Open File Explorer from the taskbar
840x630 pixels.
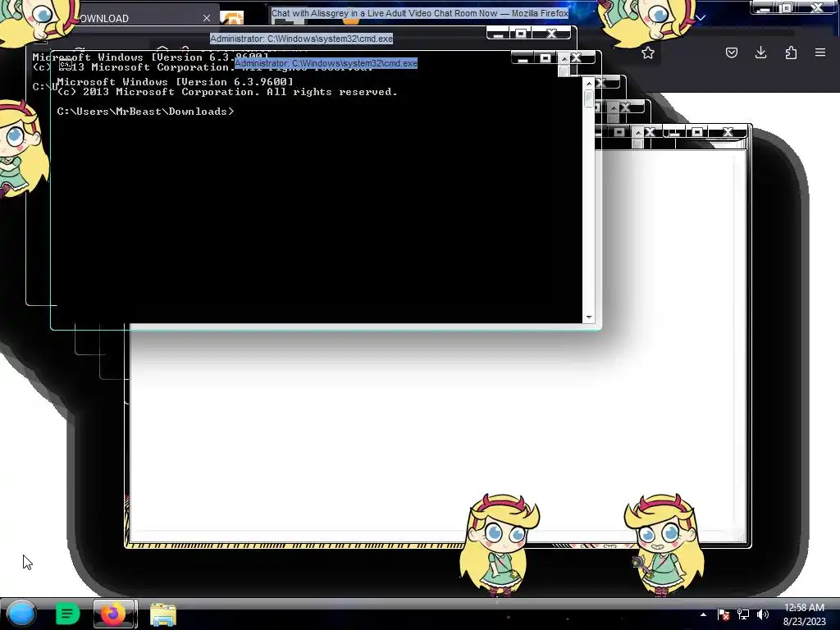point(163,614)
